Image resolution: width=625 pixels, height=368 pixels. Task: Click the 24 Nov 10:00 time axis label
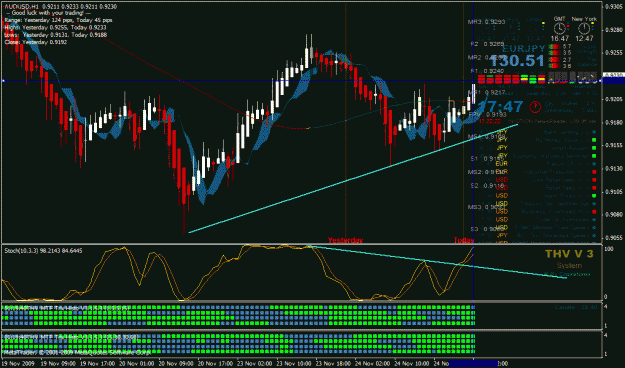(411, 364)
